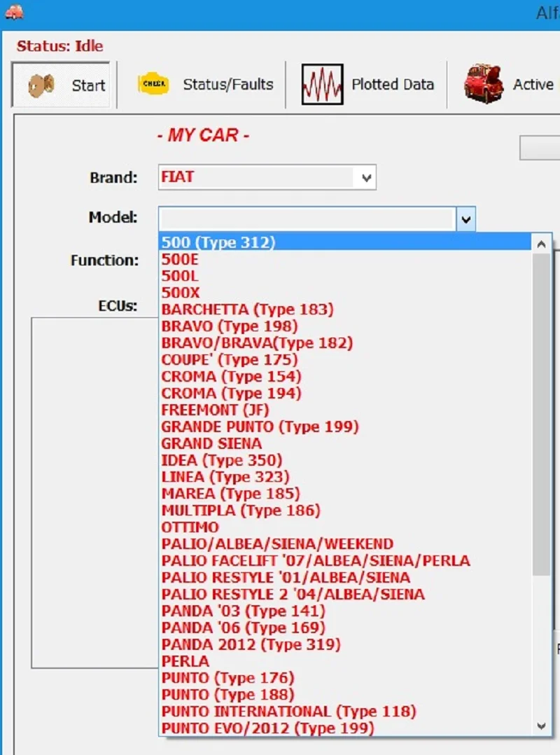Image resolution: width=560 pixels, height=755 pixels.
Task: Select PALIO RESTYLE '01/ALBEA/SIENA
Action: 344,577
